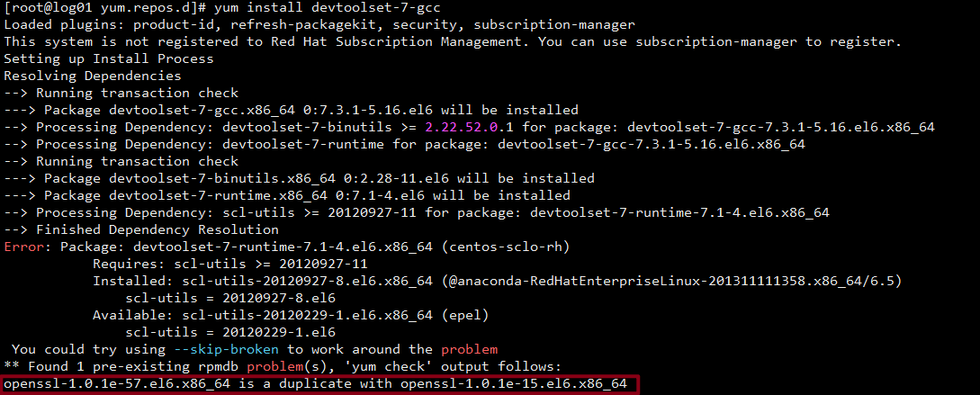Click the Finished Dependency Resolution line
Viewport: 980px width, 395px height.
pyautogui.click(x=141, y=230)
